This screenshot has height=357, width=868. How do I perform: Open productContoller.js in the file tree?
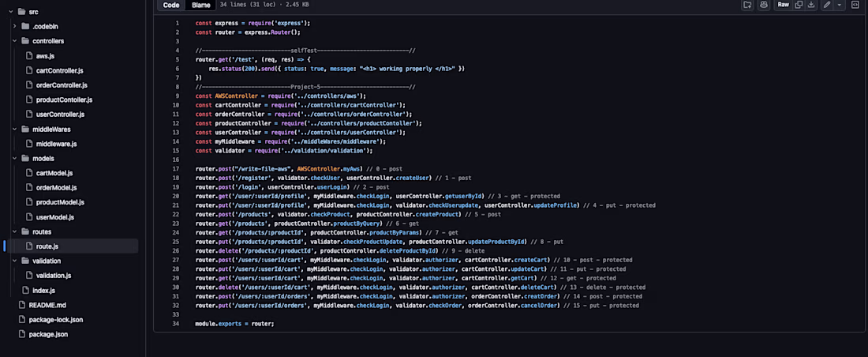pyautogui.click(x=64, y=100)
